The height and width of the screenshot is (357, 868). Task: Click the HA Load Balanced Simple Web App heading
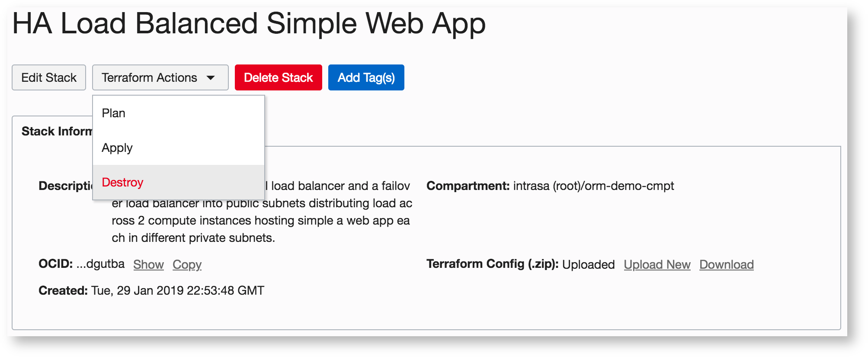click(249, 23)
